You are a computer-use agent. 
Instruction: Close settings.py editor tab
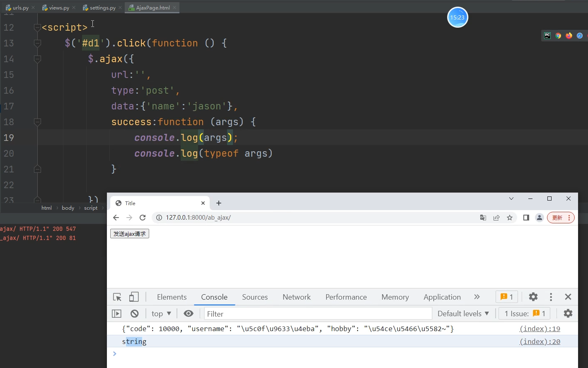[120, 7]
